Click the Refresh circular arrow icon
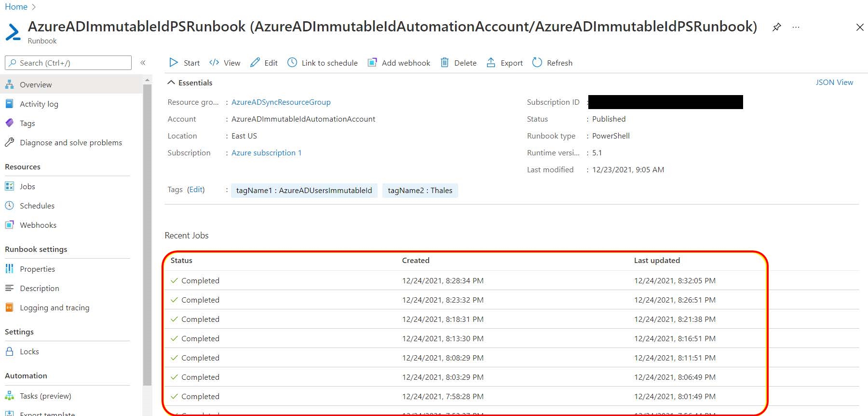The image size is (868, 416). point(537,63)
